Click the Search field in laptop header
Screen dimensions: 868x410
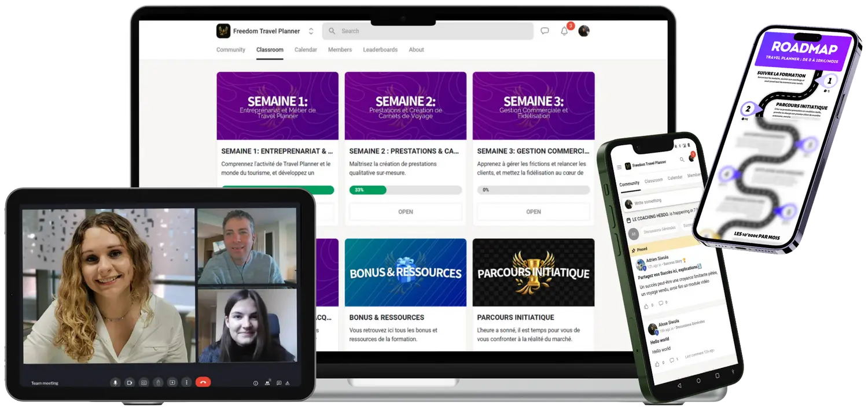[428, 31]
